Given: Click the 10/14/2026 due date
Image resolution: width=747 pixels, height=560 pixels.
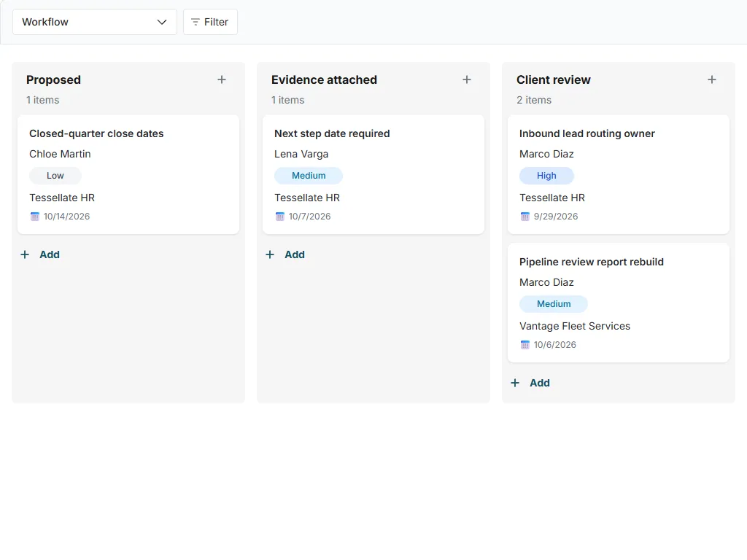Looking at the screenshot, I should coord(66,217).
